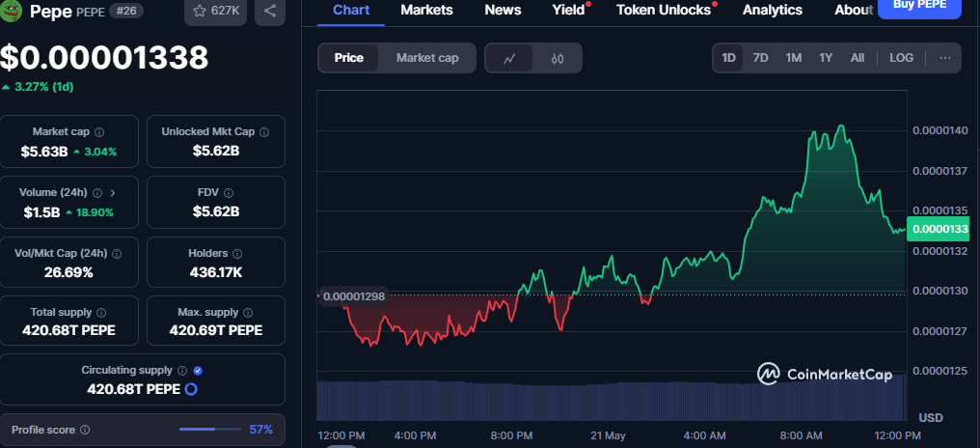
Task: Click the $5.63B market cap value
Action: pyautogui.click(x=43, y=152)
